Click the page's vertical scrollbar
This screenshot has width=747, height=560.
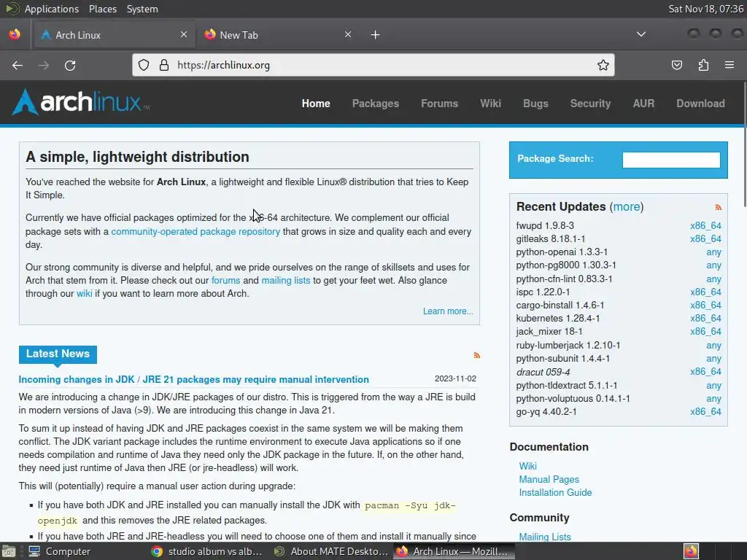[744, 145]
